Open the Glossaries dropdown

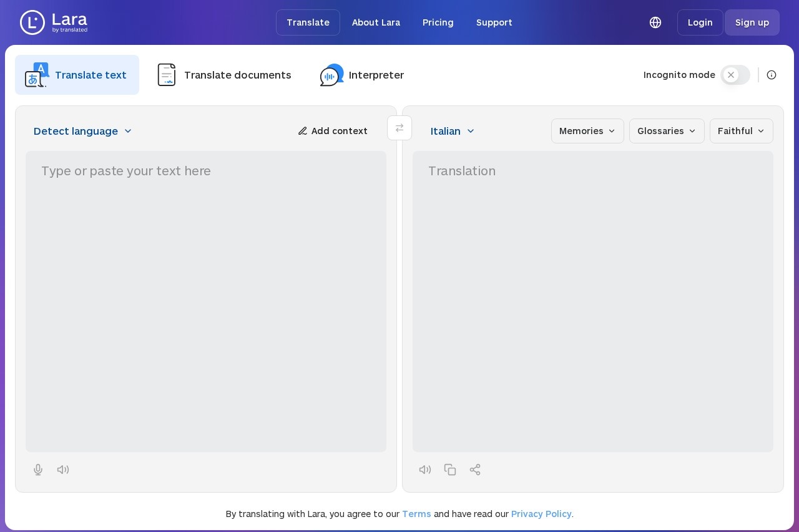(x=667, y=131)
